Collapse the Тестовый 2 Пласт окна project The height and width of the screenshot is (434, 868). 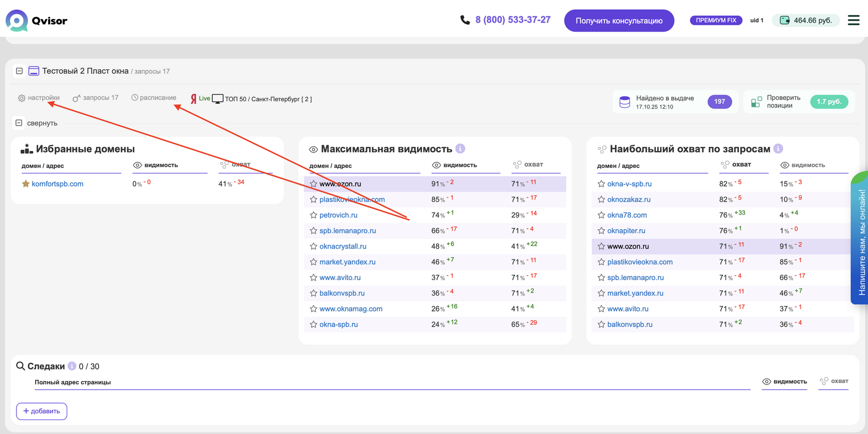coord(19,71)
